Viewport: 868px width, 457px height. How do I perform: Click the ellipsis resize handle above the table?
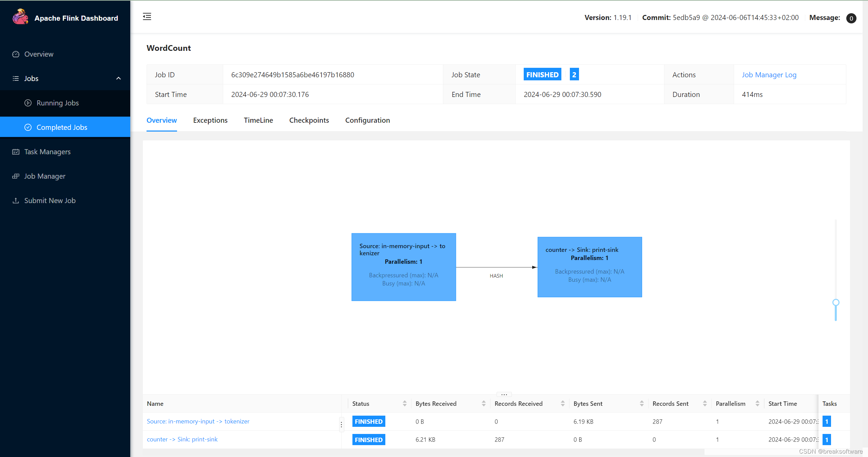(504, 394)
